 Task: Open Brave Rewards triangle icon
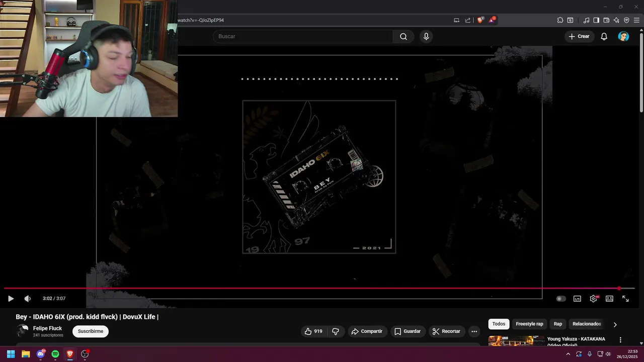[492, 20]
